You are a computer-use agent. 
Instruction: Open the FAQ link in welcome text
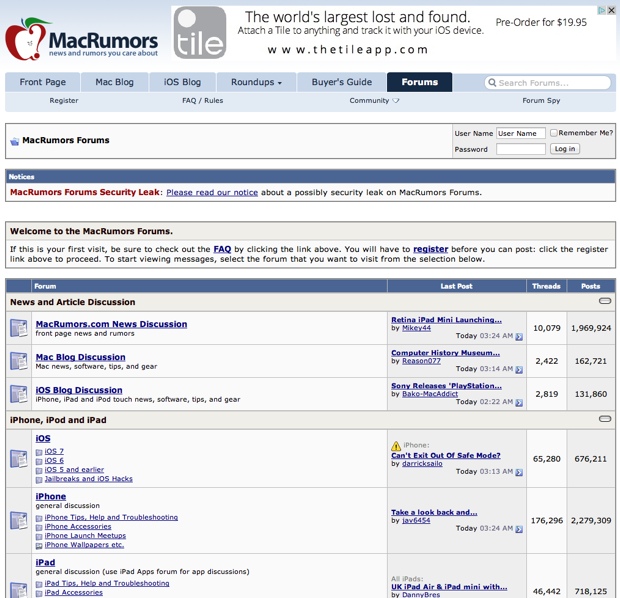[222, 249]
